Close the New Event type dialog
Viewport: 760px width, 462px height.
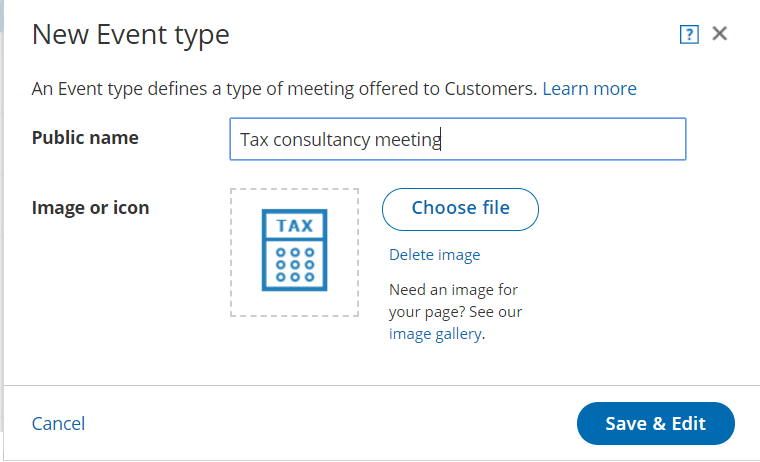(x=720, y=33)
